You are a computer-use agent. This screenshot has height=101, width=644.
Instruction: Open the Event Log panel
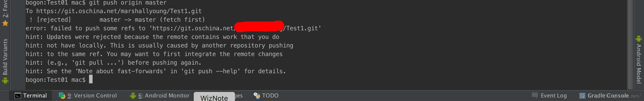point(549,96)
